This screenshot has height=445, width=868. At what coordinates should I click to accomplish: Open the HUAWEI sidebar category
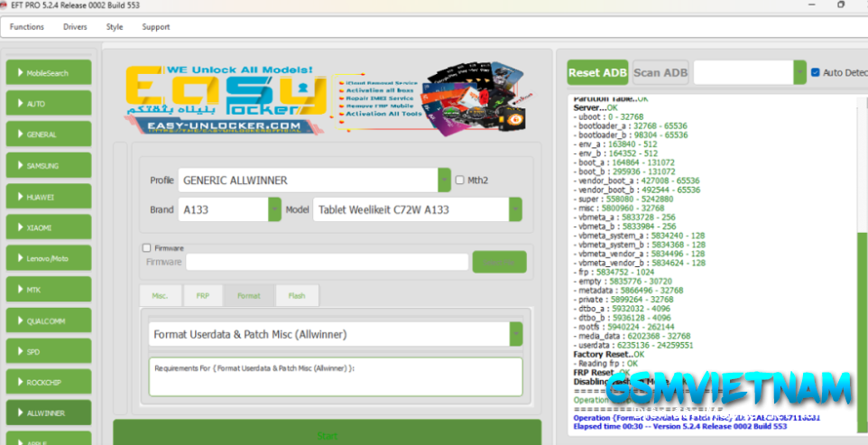[49, 196]
